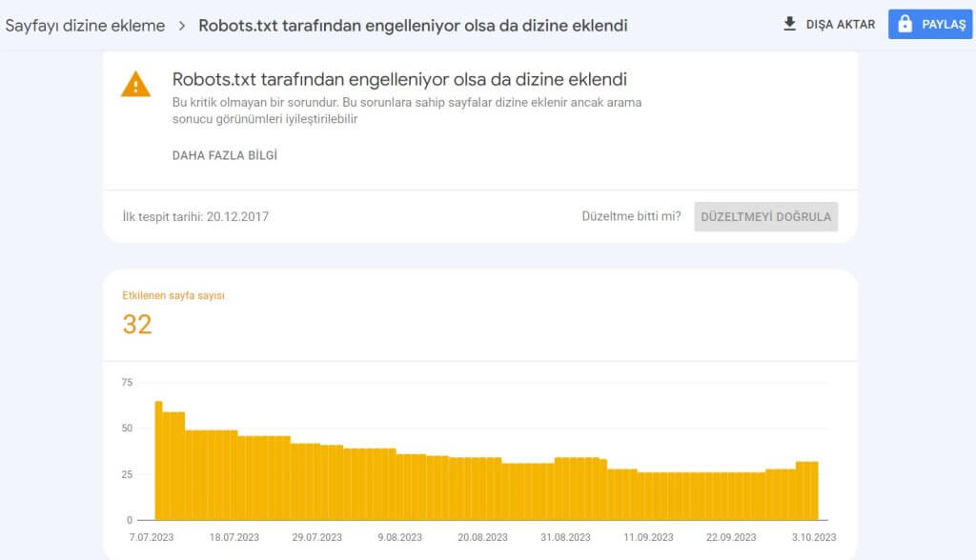Click the x-axis date 31.08.2023
Image resolution: width=976 pixels, height=560 pixels.
[x=565, y=537]
